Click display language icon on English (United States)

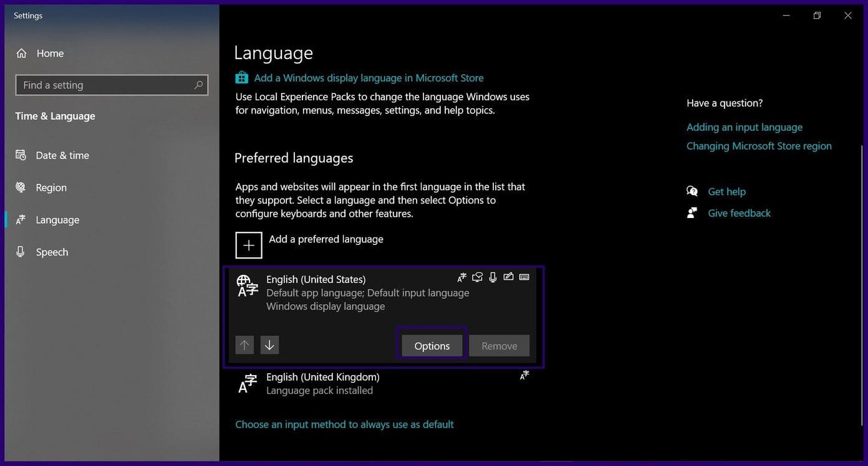tap(461, 277)
